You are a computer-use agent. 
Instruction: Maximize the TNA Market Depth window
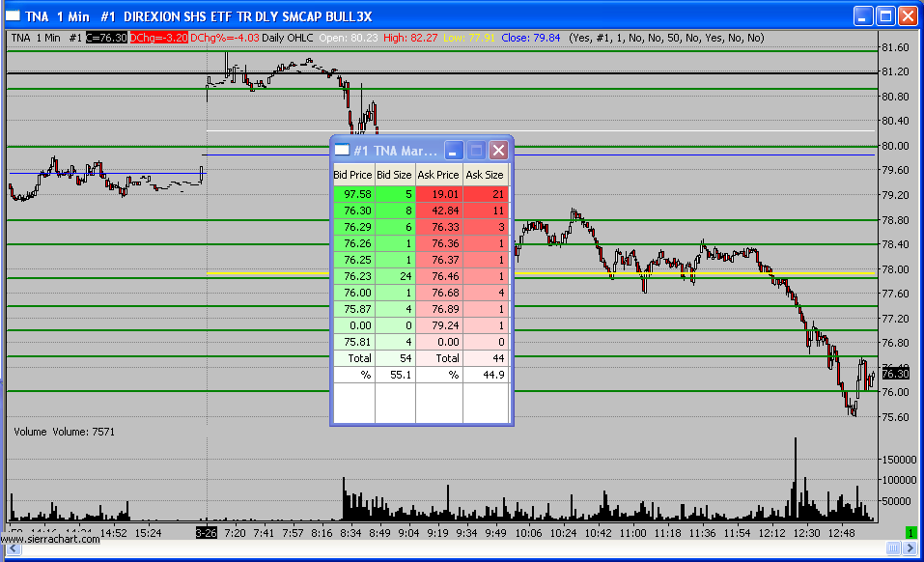point(476,151)
